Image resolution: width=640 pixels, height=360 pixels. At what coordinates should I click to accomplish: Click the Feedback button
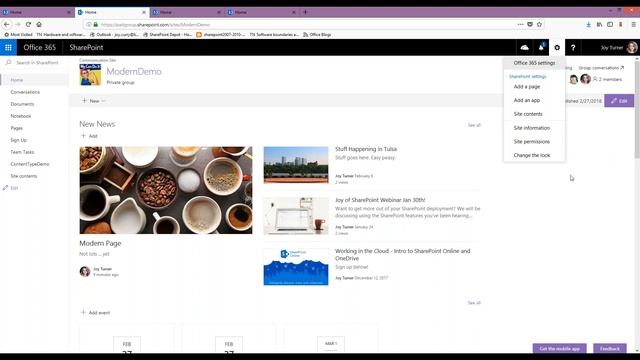click(x=610, y=349)
